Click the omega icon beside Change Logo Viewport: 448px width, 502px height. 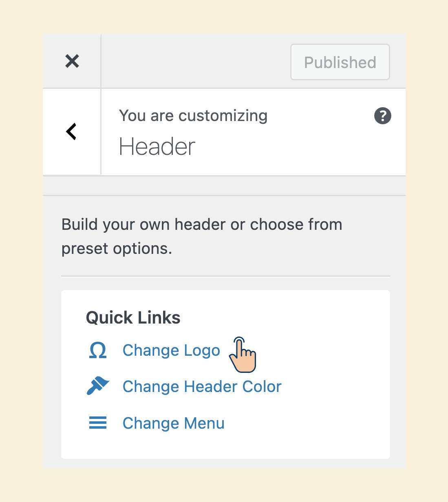[98, 350]
